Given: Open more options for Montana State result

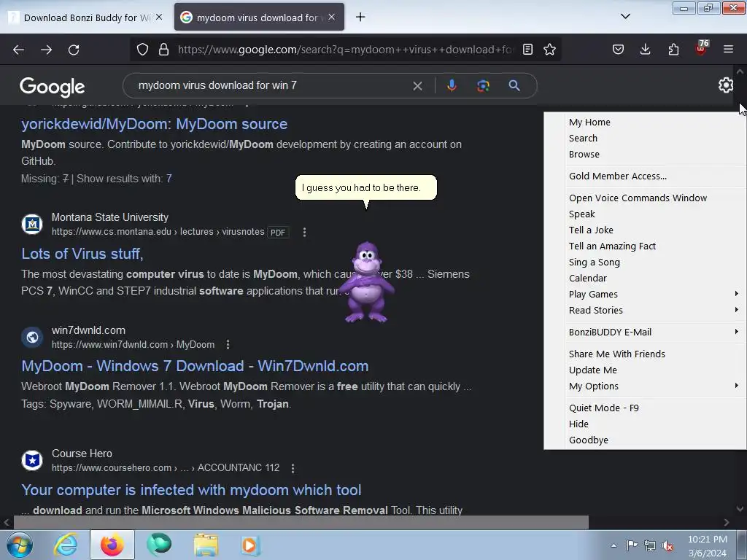Looking at the screenshot, I should click(304, 232).
